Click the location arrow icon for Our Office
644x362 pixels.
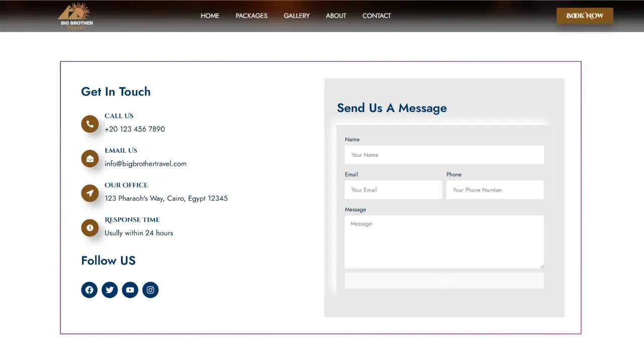pyautogui.click(x=90, y=193)
